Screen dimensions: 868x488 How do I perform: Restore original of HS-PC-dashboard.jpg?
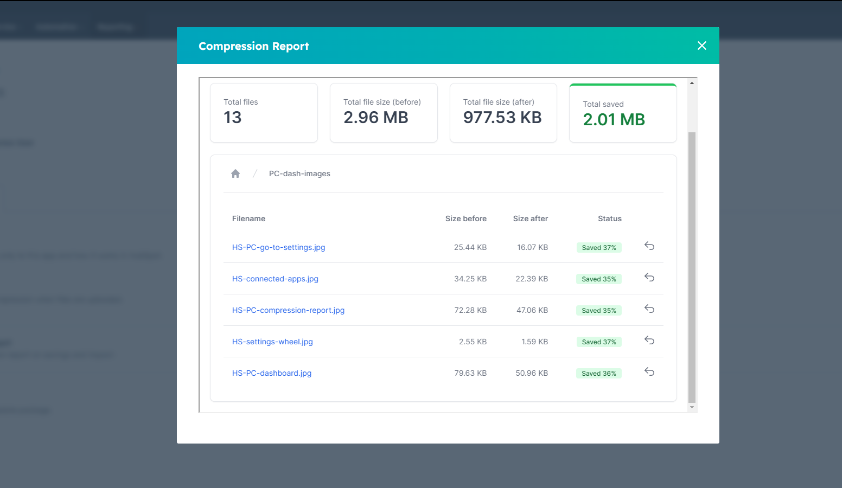649,373
